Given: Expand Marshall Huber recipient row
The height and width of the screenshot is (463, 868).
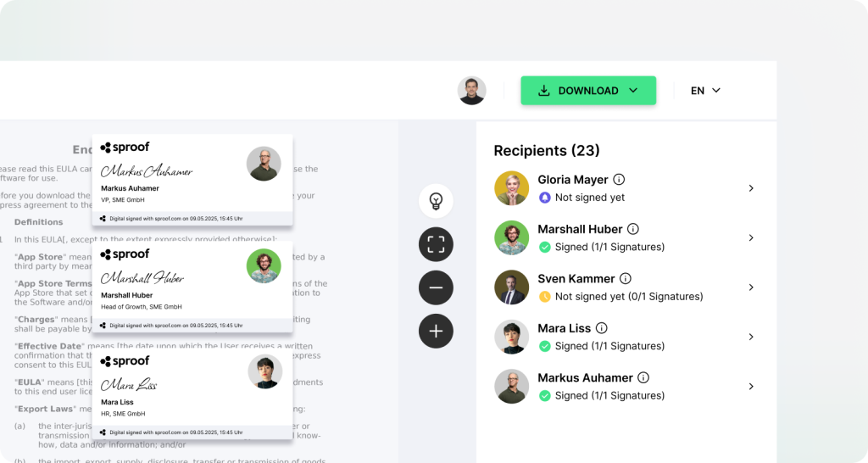Looking at the screenshot, I should click(751, 237).
